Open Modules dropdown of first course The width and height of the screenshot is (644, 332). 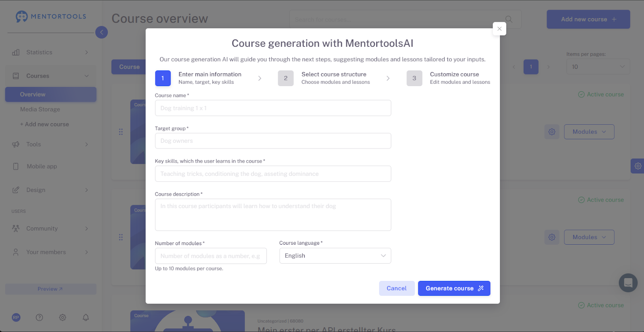tap(589, 132)
